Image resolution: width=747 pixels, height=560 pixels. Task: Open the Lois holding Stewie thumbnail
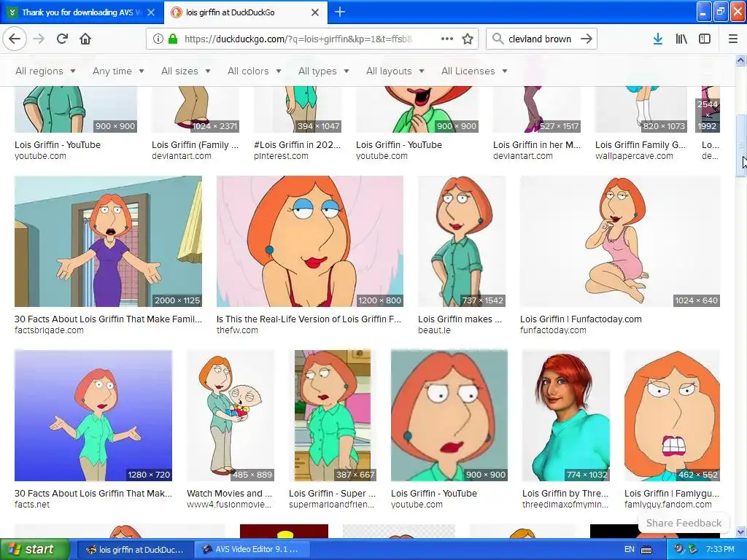click(231, 416)
